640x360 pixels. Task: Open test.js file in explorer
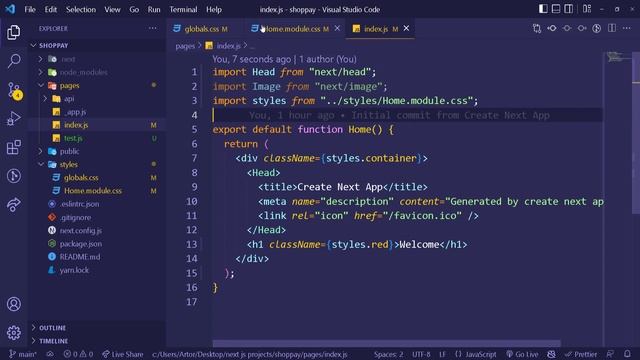pyautogui.click(x=97, y=138)
